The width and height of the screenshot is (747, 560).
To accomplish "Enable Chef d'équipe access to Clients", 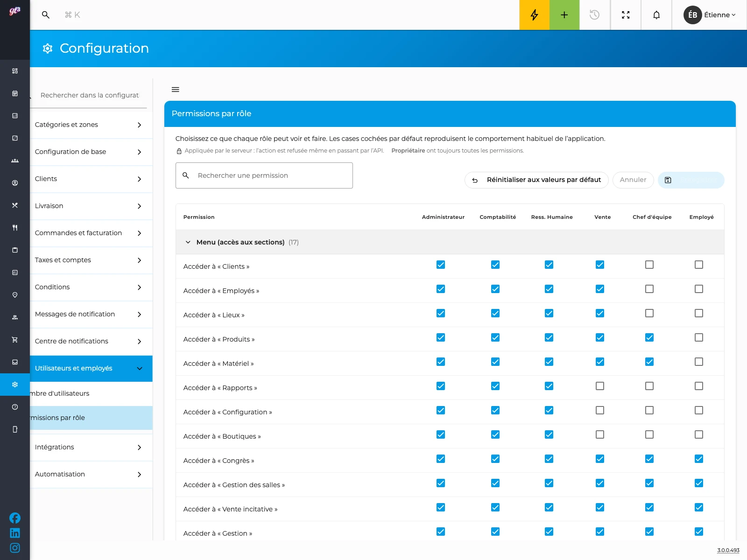I will [x=649, y=265].
